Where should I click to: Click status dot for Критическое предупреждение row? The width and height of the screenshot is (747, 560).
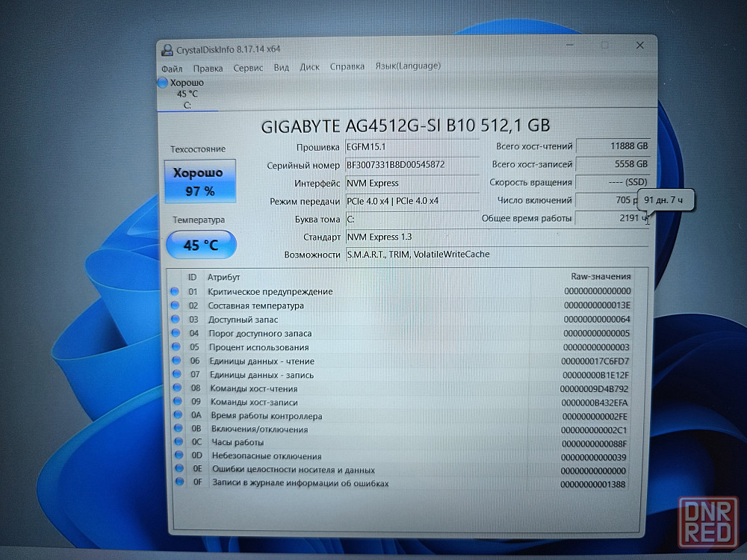click(174, 291)
